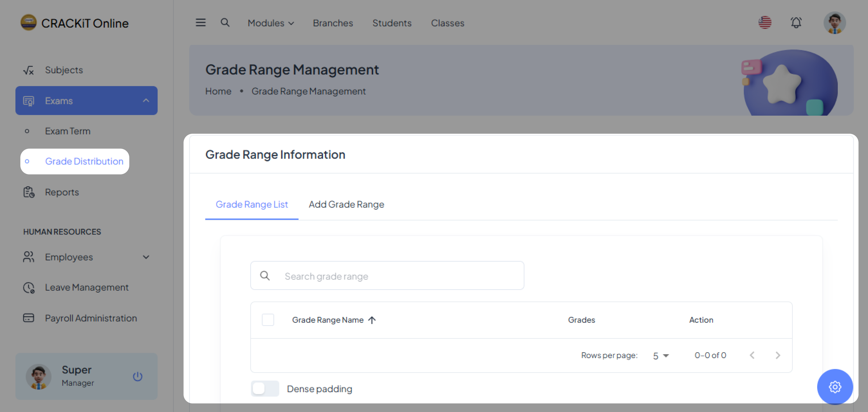Open the Modules dropdown
The image size is (868, 412).
click(271, 23)
